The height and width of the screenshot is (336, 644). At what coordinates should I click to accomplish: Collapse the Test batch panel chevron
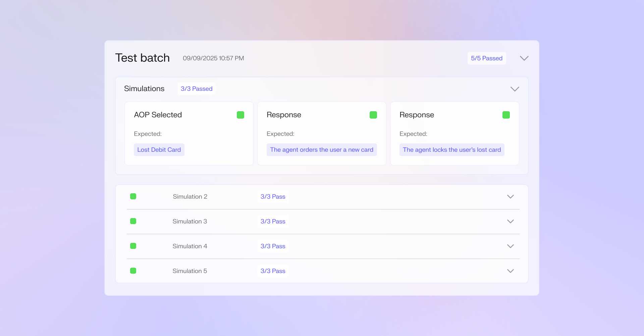coord(524,58)
